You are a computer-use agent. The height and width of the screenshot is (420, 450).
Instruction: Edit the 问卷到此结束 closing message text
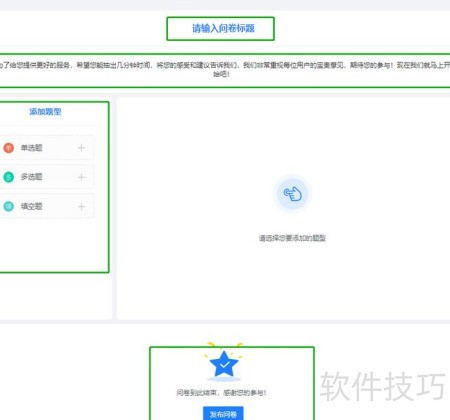point(221,393)
